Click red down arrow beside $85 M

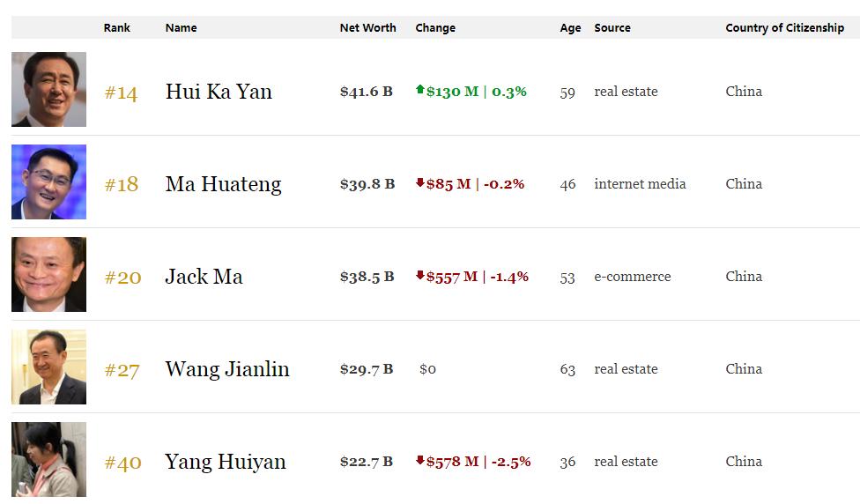point(420,183)
